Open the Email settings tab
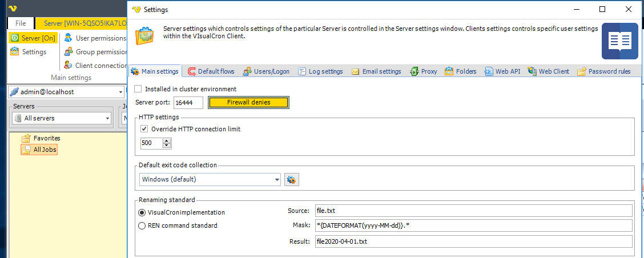The image size is (644, 258). (376, 71)
